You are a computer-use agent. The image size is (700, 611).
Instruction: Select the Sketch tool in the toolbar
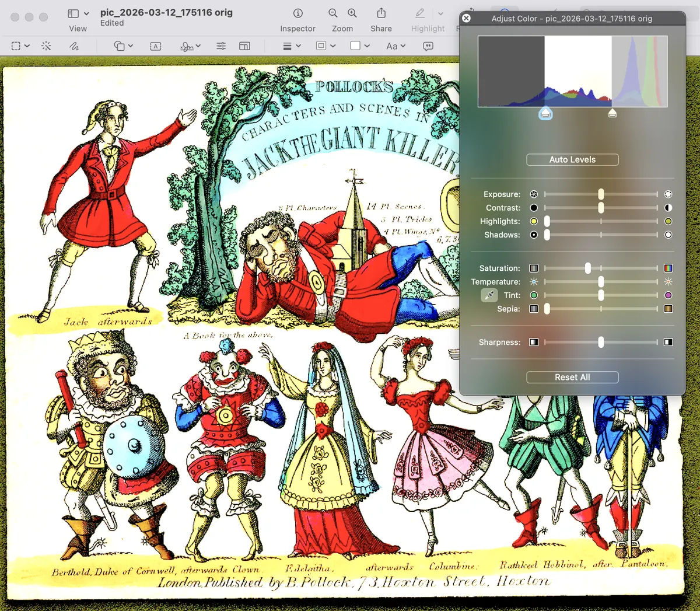tap(74, 46)
